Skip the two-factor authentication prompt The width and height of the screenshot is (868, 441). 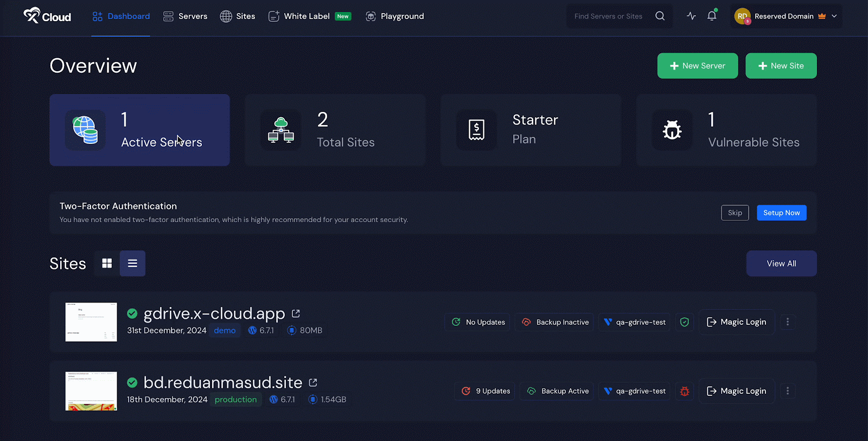pos(735,213)
